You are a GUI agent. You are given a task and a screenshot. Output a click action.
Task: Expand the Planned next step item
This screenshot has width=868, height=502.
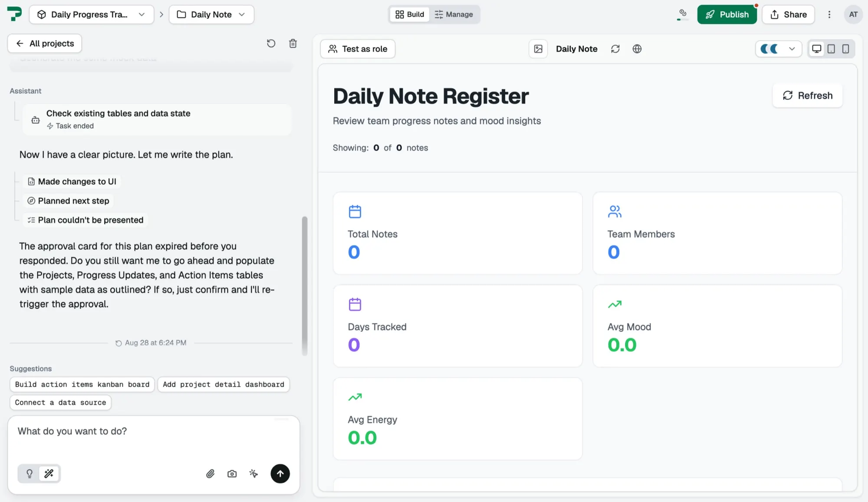pos(68,201)
